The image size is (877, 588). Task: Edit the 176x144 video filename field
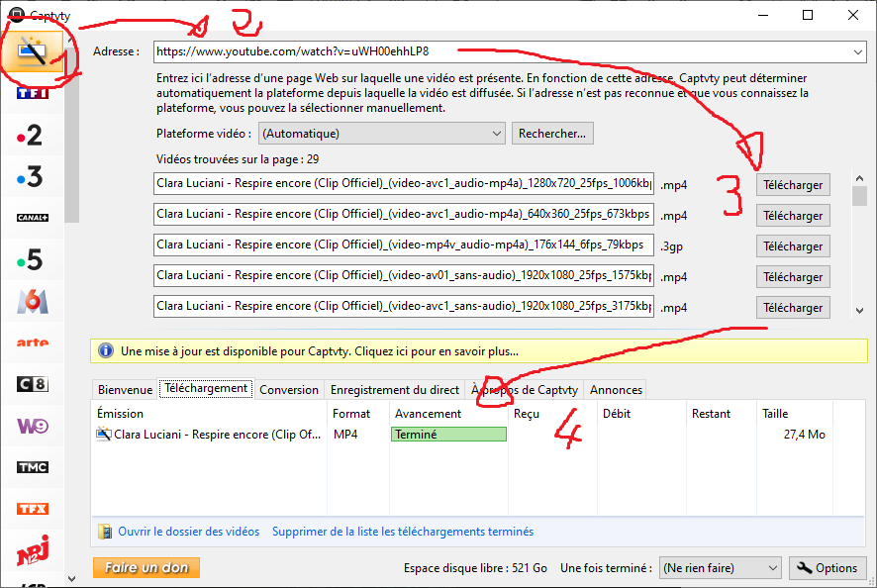(404, 245)
